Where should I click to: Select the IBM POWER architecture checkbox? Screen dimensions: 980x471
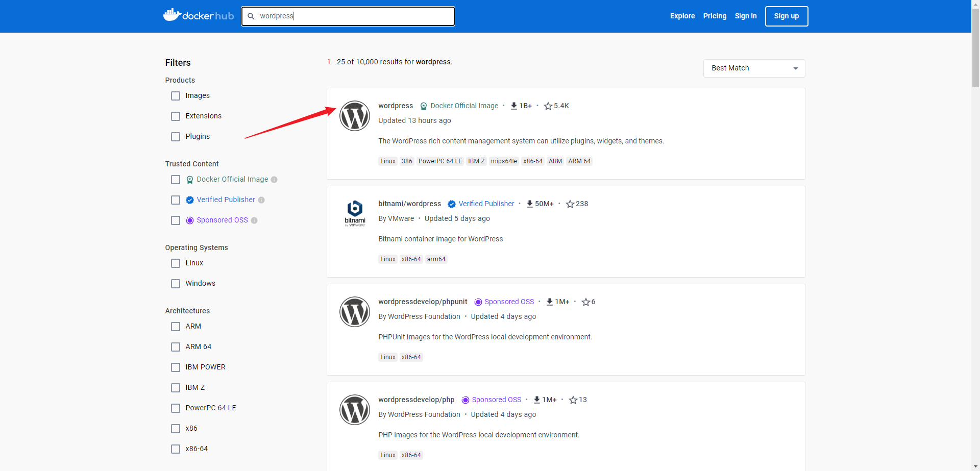click(x=176, y=367)
